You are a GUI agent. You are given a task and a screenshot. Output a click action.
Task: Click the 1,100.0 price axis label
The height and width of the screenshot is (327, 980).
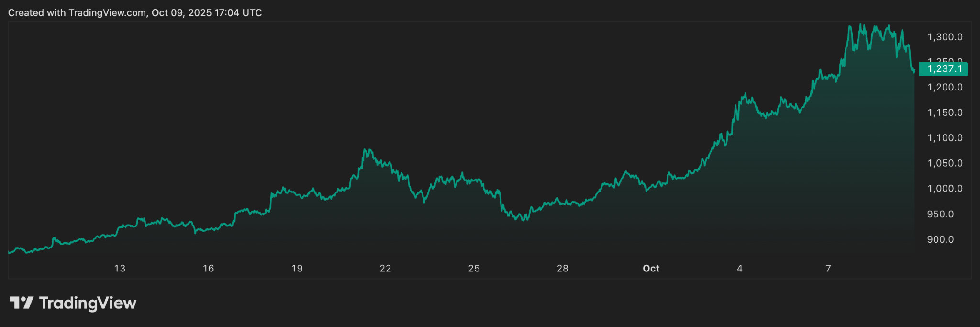(945, 138)
